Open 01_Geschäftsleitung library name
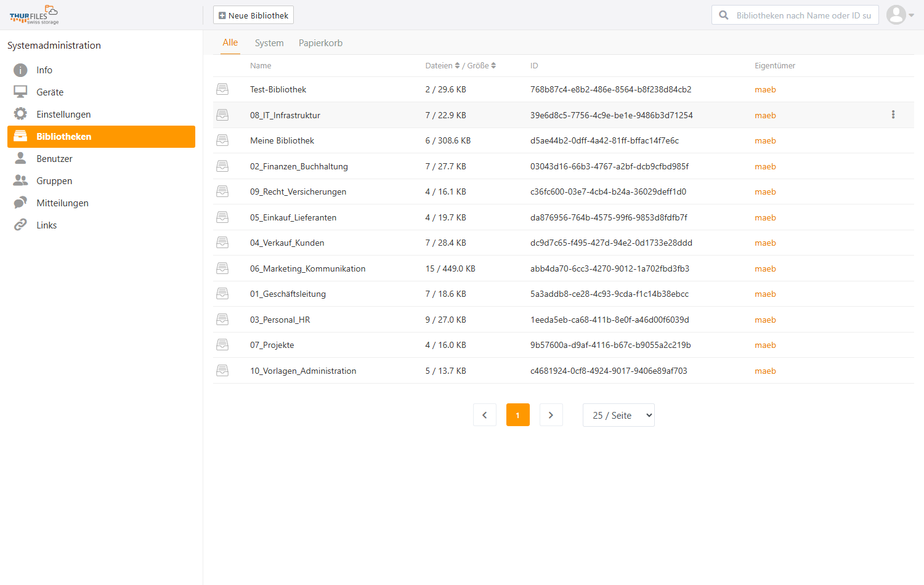The image size is (924, 585). (288, 294)
